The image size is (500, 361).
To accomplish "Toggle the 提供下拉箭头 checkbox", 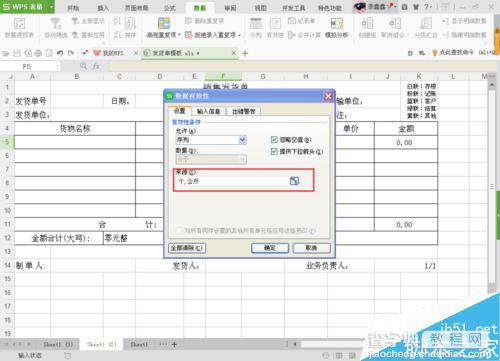I will pos(274,151).
